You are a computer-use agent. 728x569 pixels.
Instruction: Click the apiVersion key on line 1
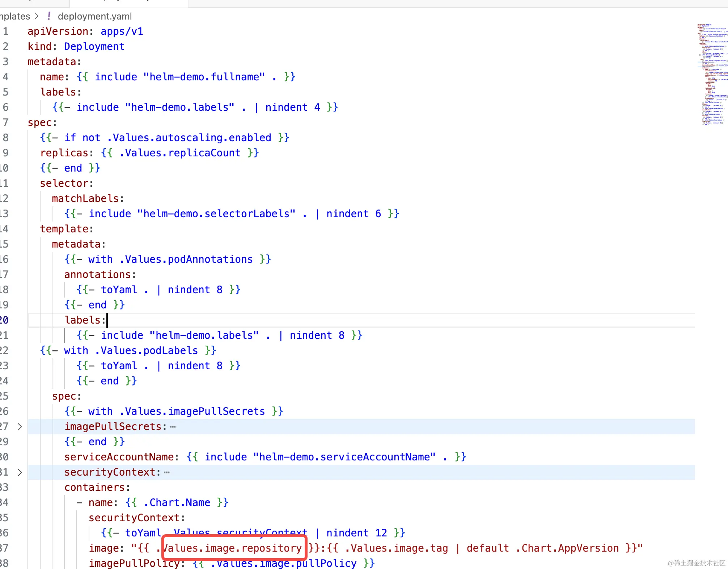58,31
